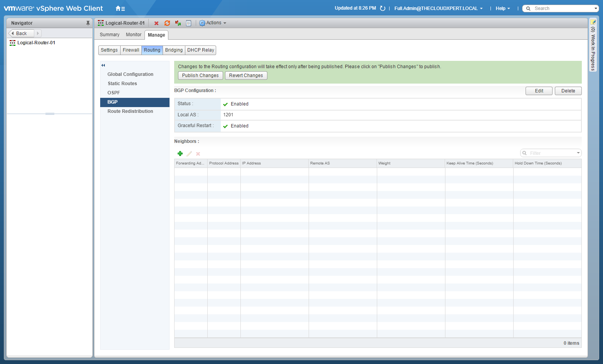Open the home menu icon in header
The width and height of the screenshot is (603, 364).
(x=120, y=8)
